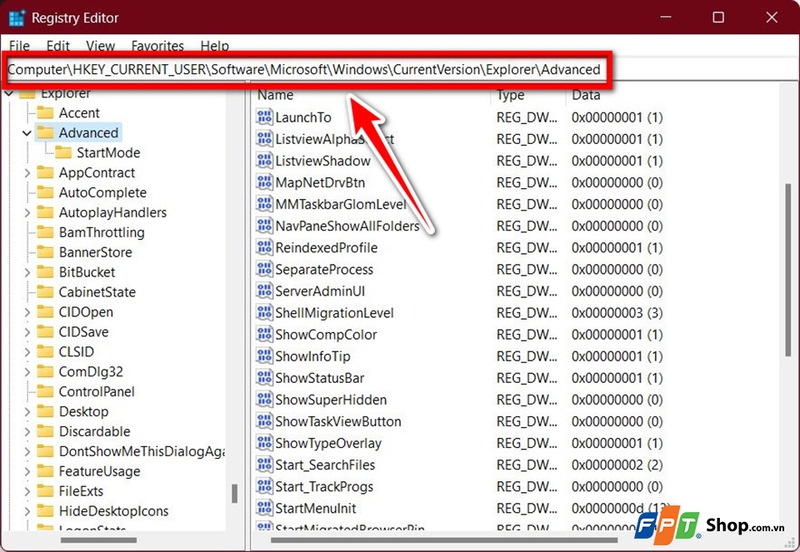Click the ShellMigrationLevel value icon
This screenshot has width=800, height=552.
(264, 312)
